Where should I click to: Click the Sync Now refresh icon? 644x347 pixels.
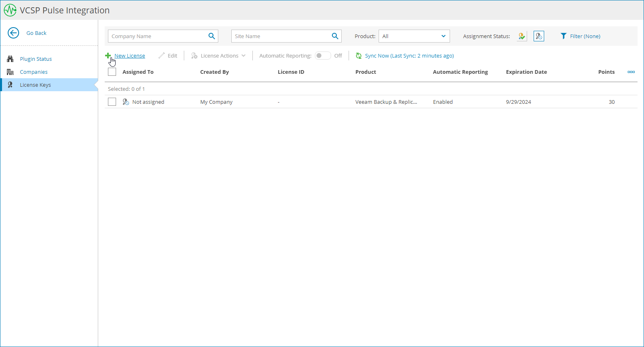pyautogui.click(x=359, y=56)
